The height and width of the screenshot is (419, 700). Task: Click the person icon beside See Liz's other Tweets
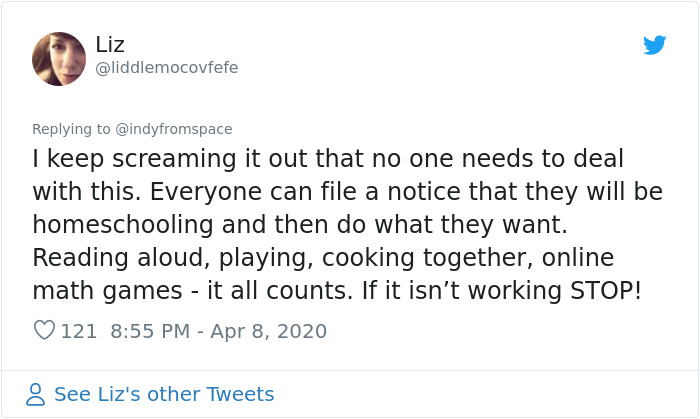(36, 394)
